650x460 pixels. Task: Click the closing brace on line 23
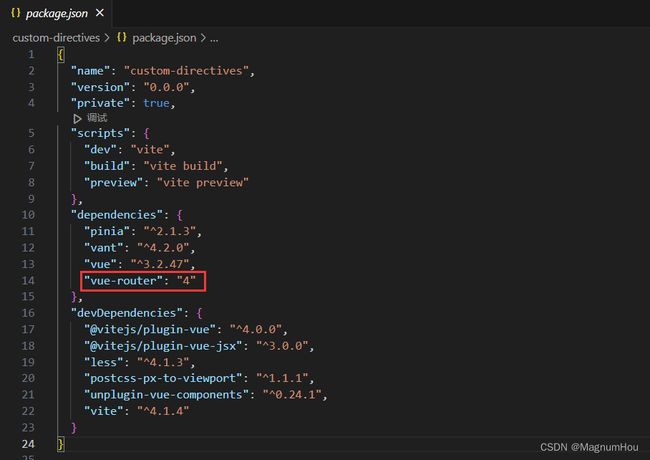(x=74, y=428)
